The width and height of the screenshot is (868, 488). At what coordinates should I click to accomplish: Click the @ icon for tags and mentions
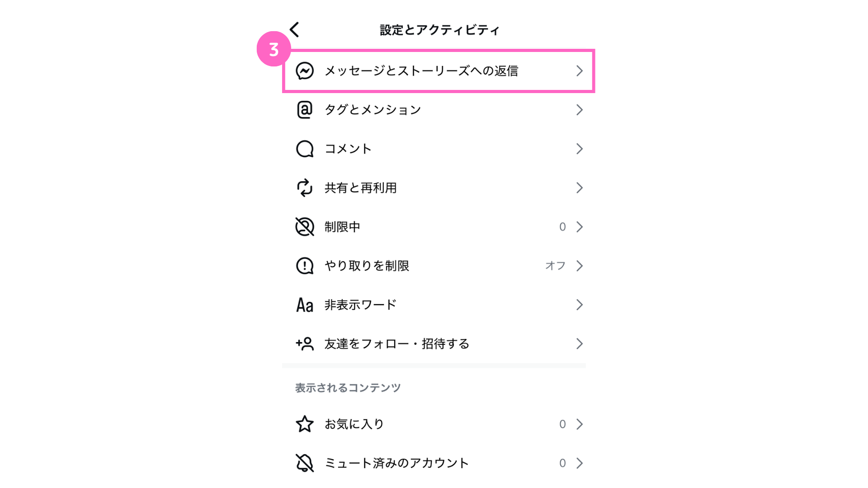(305, 110)
